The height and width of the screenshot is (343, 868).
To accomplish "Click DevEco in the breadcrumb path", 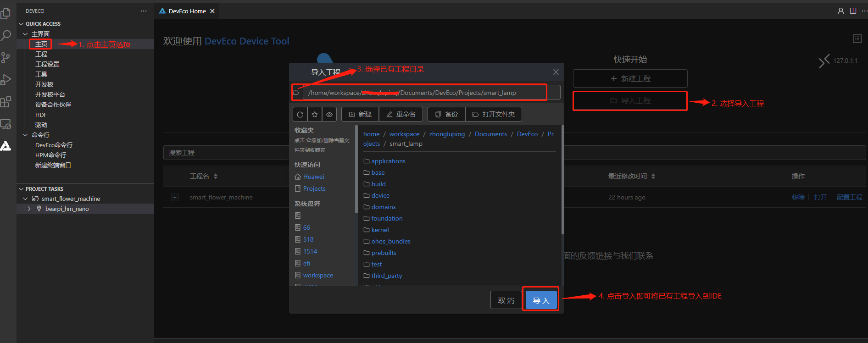I will tap(527, 134).
